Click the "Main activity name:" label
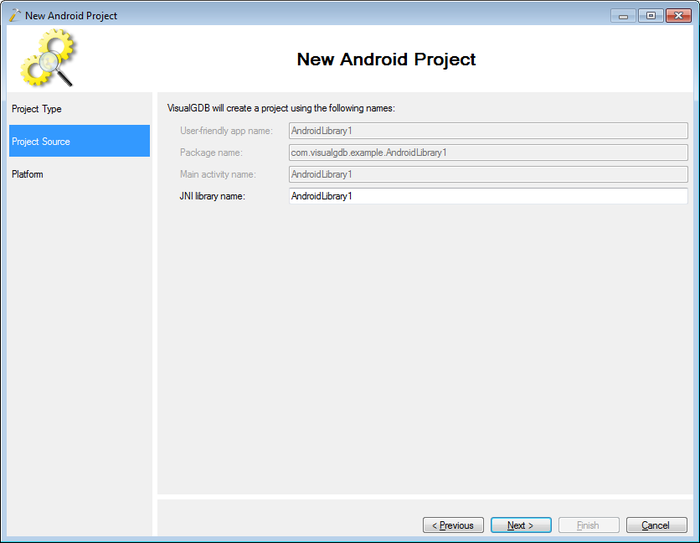Screen dimensions: 700x543 pos(218,174)
